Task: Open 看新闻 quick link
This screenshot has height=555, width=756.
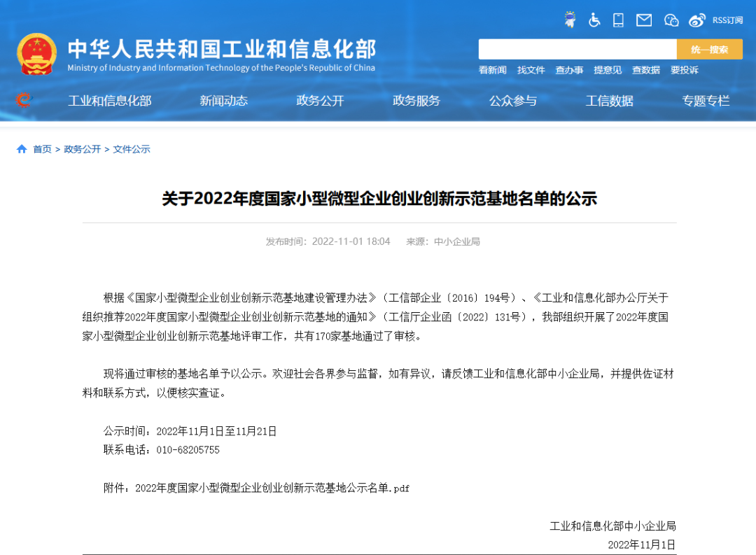Action: tap(492, 70)
